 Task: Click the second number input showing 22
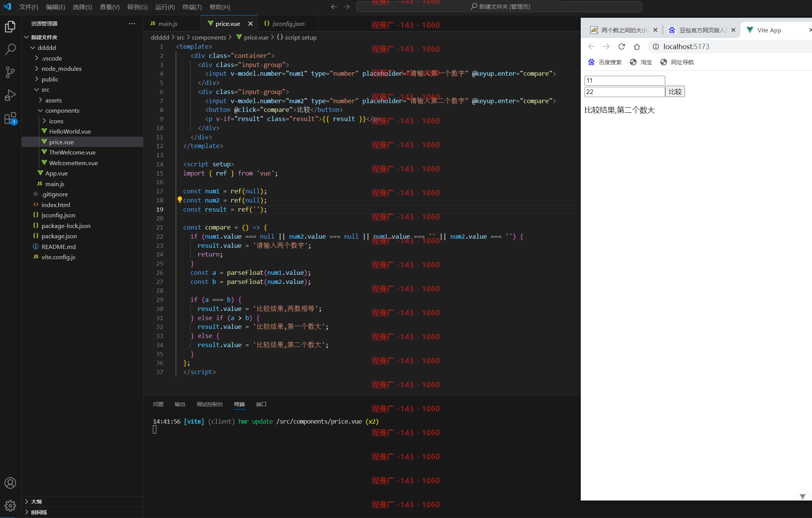[624, 92]
